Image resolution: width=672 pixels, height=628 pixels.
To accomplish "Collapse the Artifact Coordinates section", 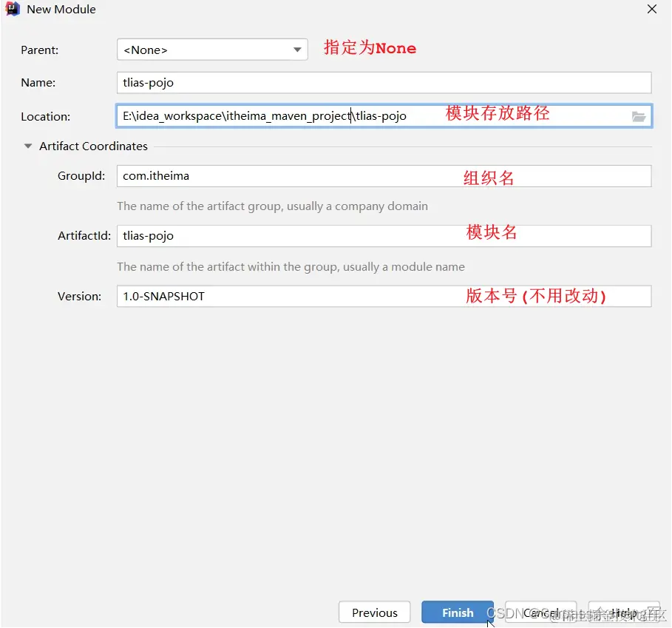I will pyautogui.click(x=28, y=146).
